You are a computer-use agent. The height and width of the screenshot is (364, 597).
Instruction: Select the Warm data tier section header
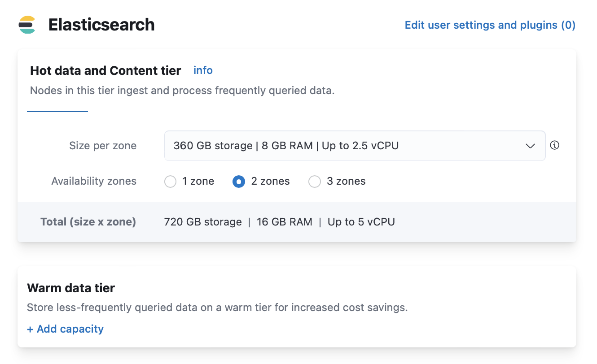[x=70, y=288]
